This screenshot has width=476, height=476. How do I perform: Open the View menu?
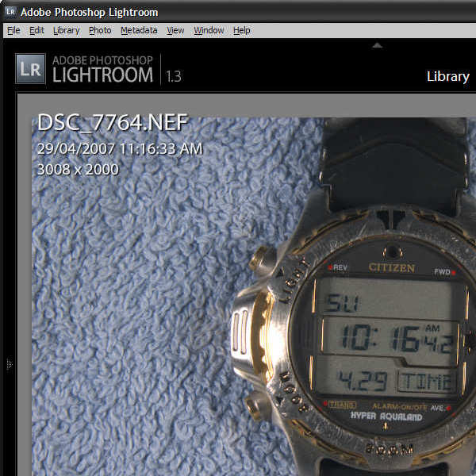pos(175,30)
